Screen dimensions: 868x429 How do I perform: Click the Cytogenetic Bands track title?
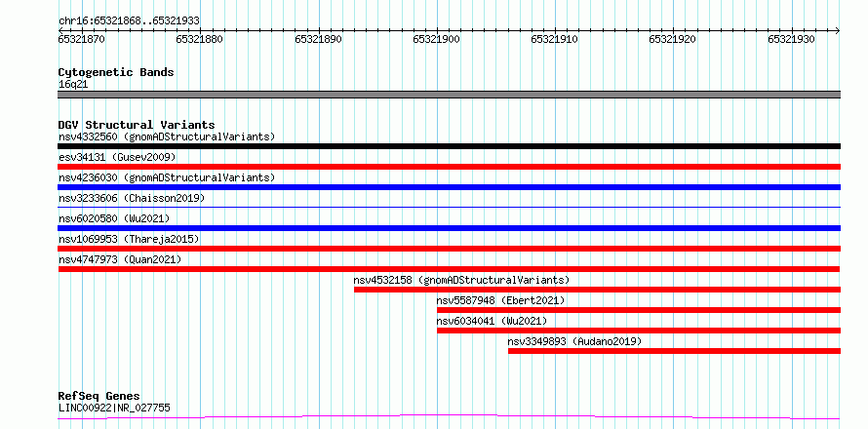pyautogui.click(x=116, y=72)
